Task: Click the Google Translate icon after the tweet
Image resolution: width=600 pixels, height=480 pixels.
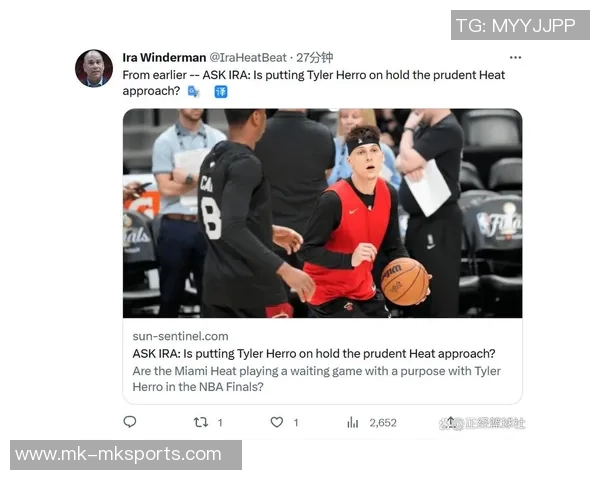Action: (x=194, y=91)
